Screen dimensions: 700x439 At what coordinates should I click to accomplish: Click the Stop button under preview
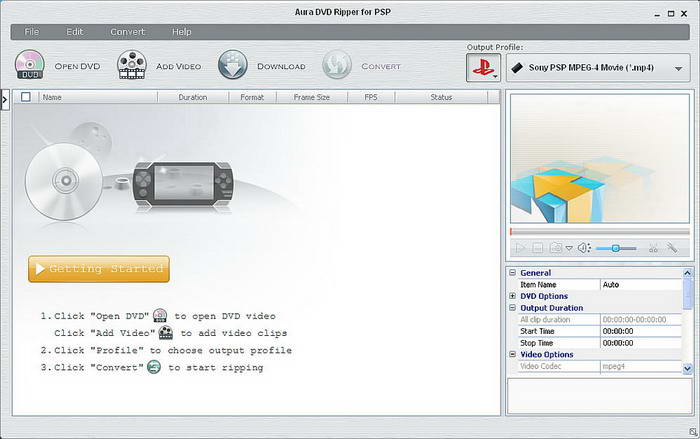point(538,248)
